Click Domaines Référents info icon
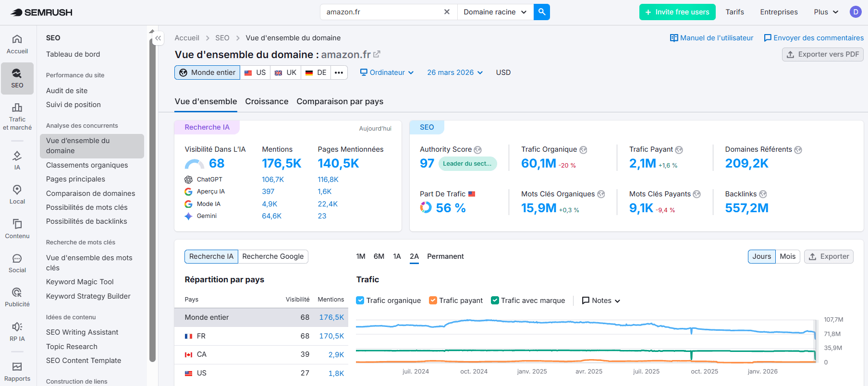The width and height of the screenshot is (868, 386). click(798, 150)
